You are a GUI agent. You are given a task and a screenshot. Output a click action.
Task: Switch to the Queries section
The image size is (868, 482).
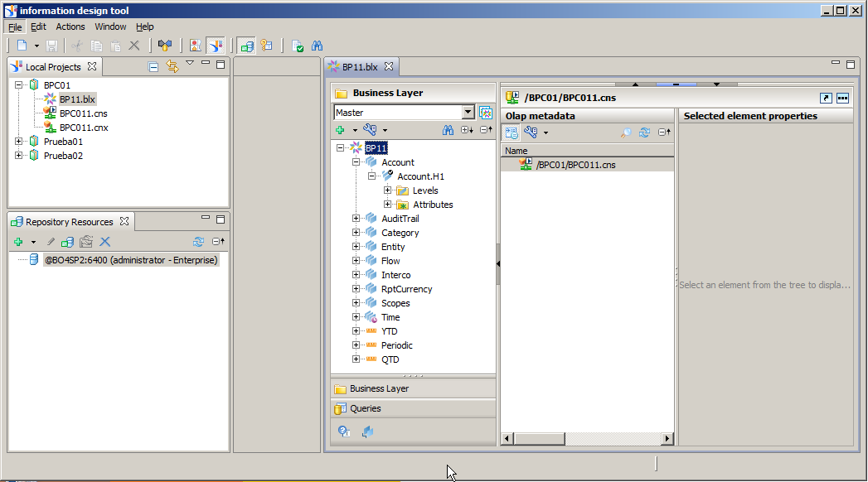(x=365, y=408)
